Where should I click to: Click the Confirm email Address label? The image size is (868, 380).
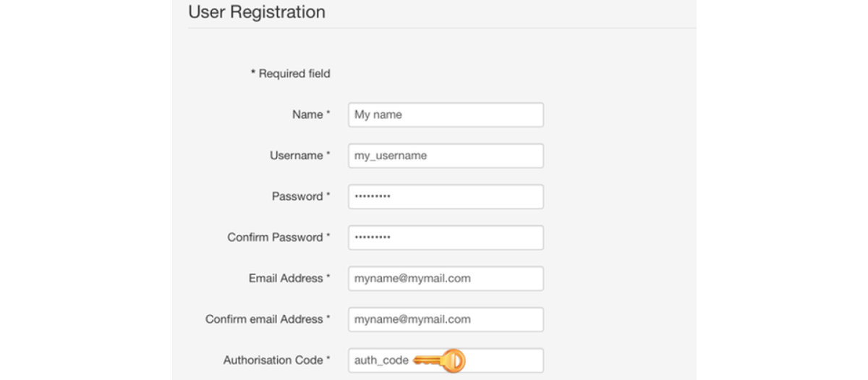pyautogui.click(x=264, y=319)
